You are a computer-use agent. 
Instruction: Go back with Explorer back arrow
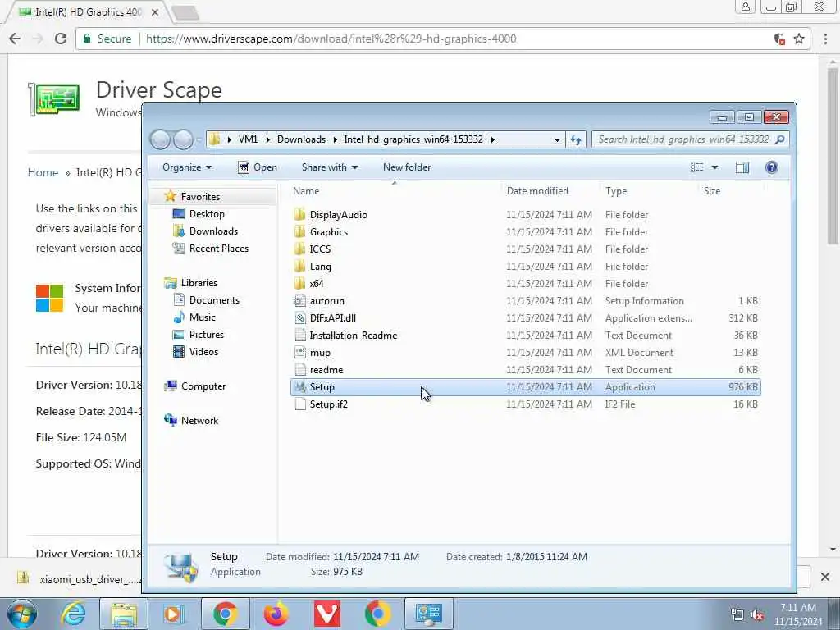point(160,139)
